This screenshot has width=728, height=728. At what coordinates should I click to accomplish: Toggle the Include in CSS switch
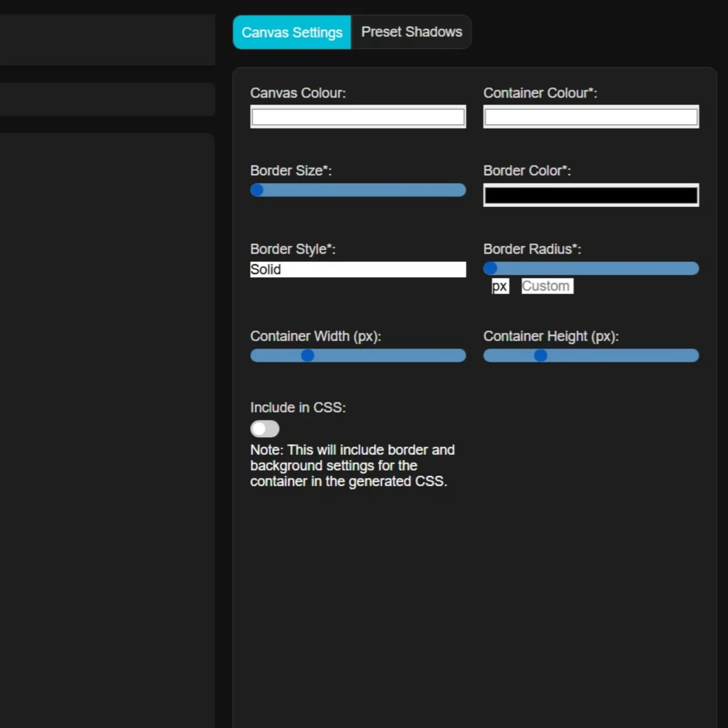(265, 429)
